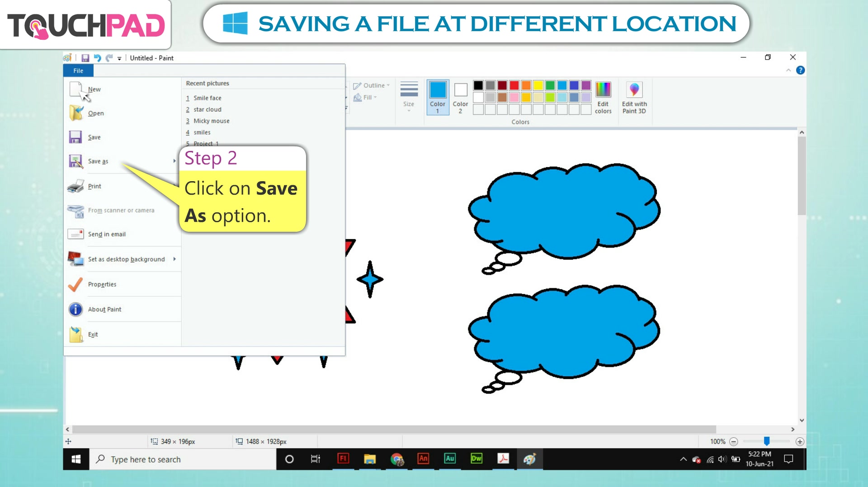Viewport: 868px width, 487px height.
Task: Open File Explorer from the taskbar
Action: click(x=370, y=459)
